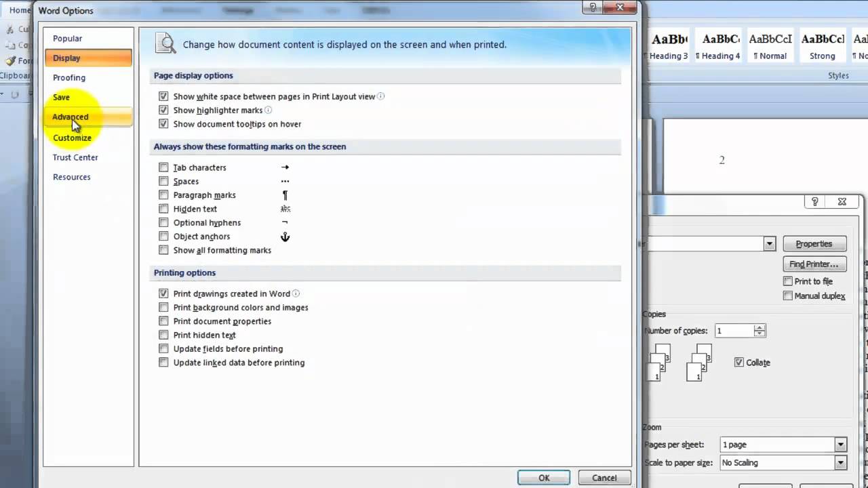Screen dimensions: 868x488
Task: Open Pages per sheet dropdown
Action: (841, 445)
